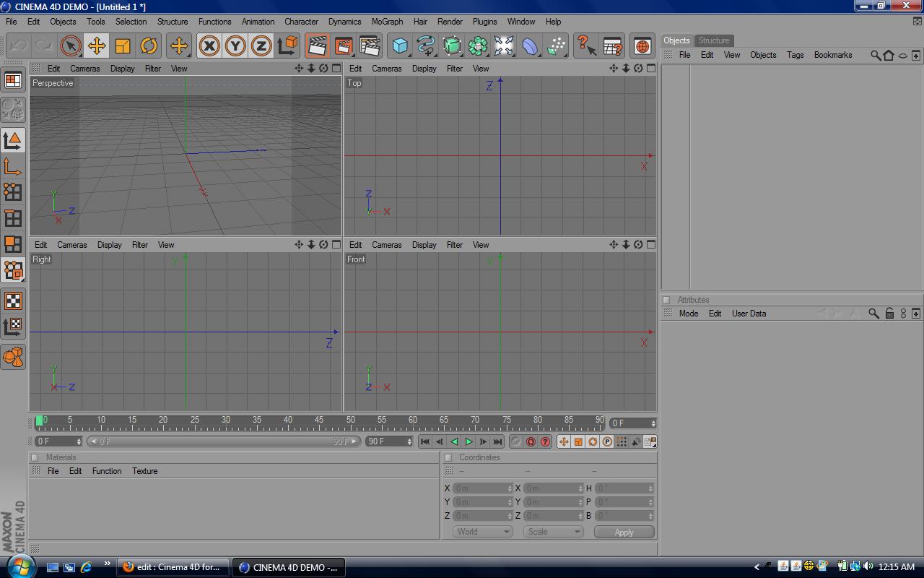Click the Top viewport rotate icon
Viewport: 924px width, 578px height.
[x=638, y=68]
